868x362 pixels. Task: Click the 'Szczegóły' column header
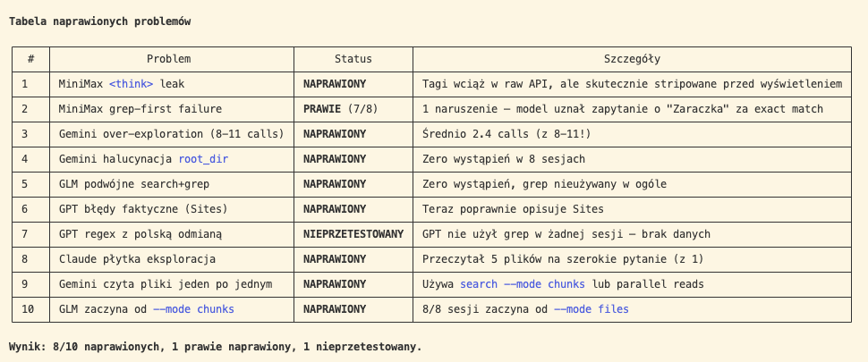632,59
